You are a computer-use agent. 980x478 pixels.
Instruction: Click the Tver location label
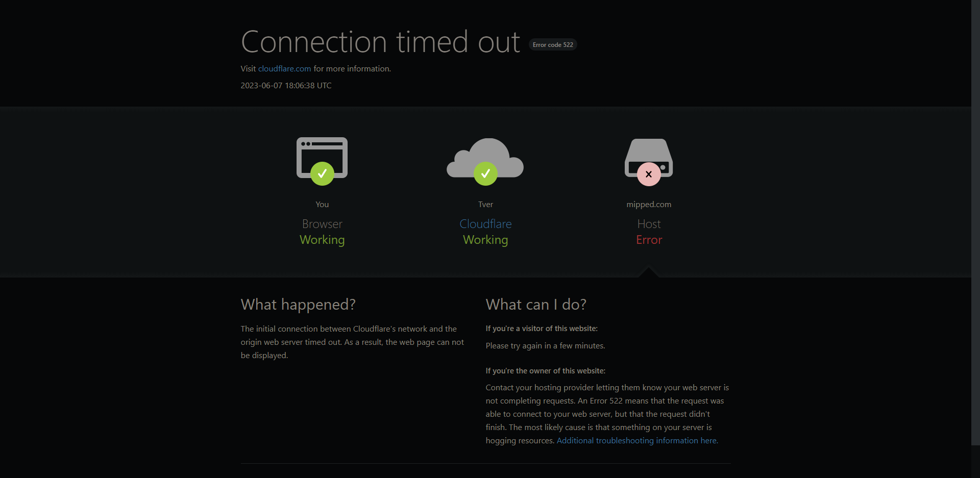[x=485, y=204]
